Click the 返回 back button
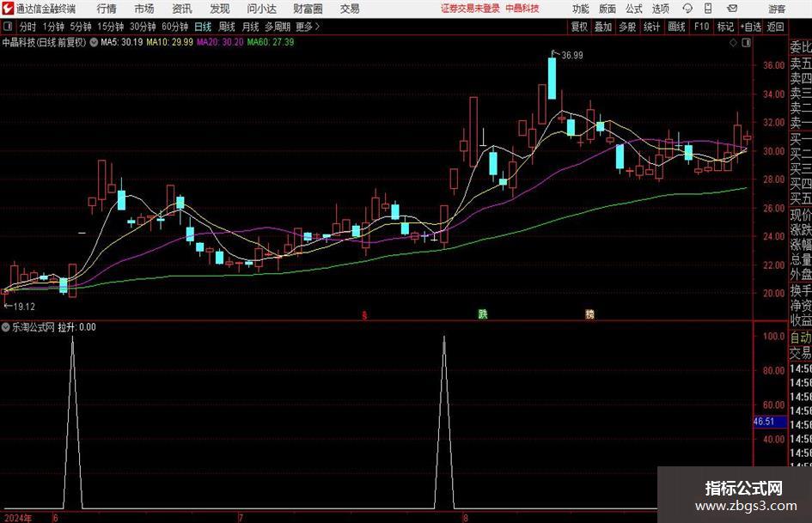Screen dimensions: 812x523 [x=775, y=27]
